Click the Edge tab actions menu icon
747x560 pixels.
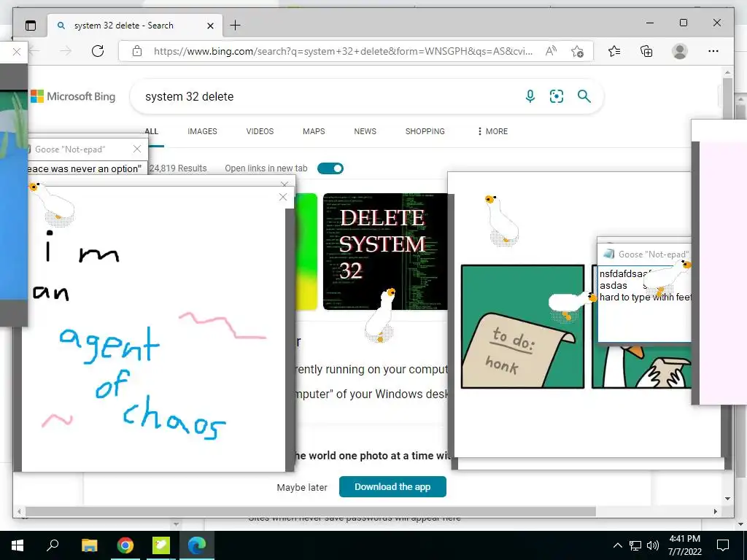click(31, 26)
